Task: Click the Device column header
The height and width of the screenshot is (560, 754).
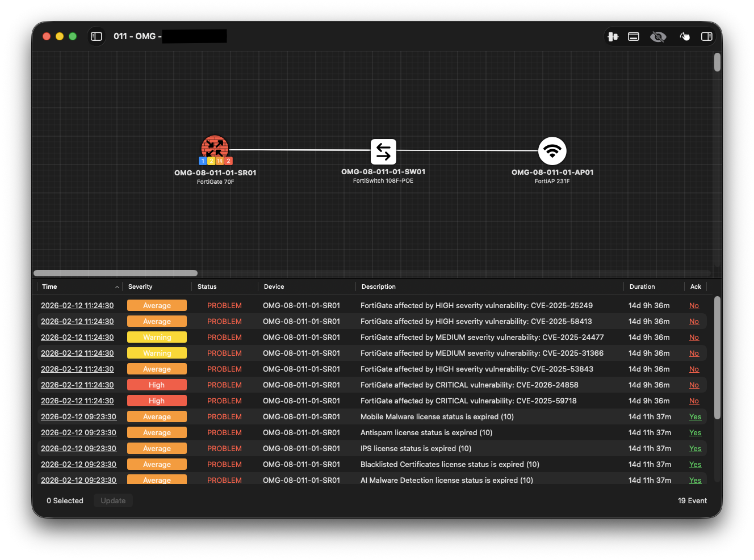Action: (x=274, y=287)
